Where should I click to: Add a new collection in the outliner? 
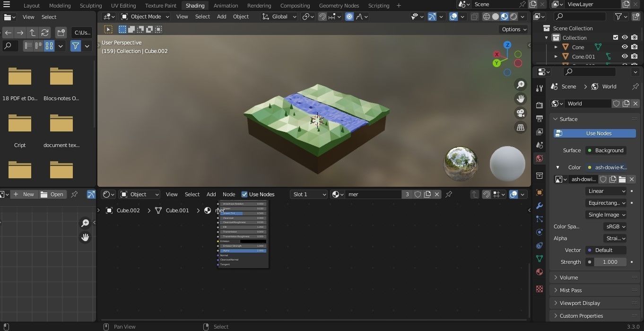(x=635, y=17)
